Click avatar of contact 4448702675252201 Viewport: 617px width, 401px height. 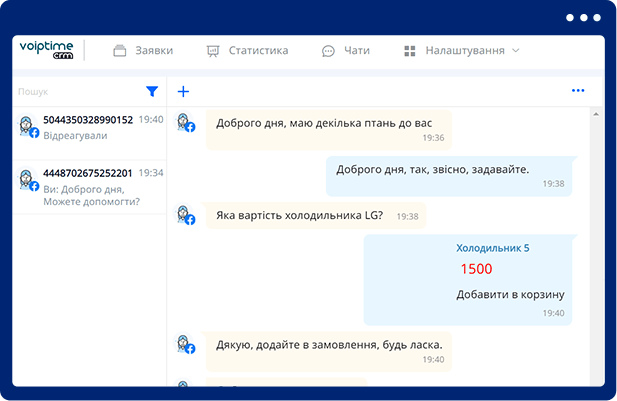pyautogui.click(x=28, y=179)
